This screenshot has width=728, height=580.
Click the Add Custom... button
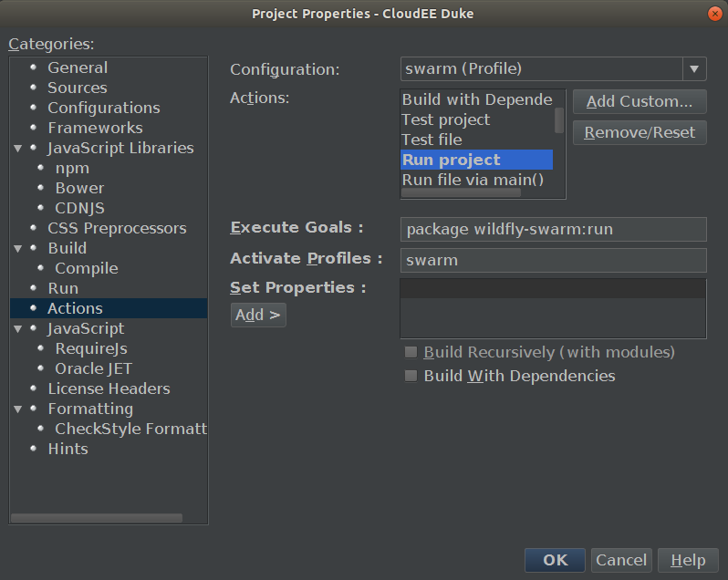(x=640, y=101)
